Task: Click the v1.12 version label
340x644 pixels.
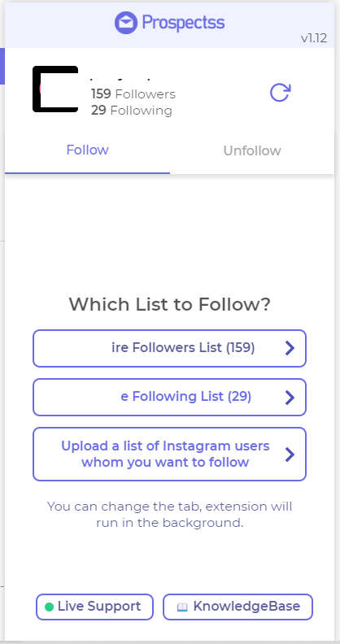Action: [x=314, y=38]
